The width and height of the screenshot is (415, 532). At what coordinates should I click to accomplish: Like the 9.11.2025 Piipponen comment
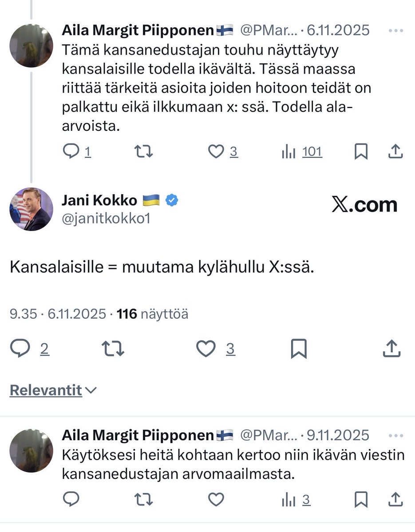[x=216, y=500]
